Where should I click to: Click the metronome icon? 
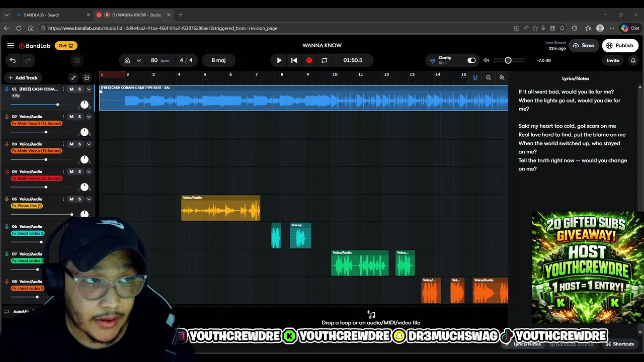click(x=127, y=60)
